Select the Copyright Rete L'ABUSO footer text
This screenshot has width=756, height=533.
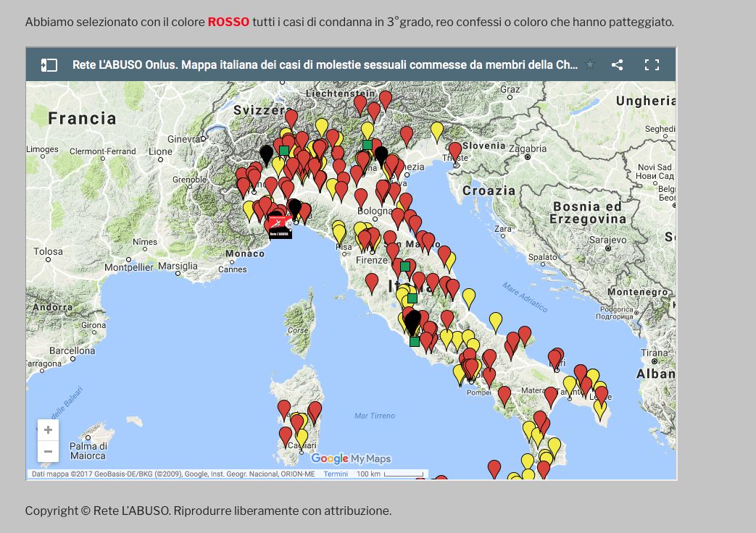click(x=208, y=511)
